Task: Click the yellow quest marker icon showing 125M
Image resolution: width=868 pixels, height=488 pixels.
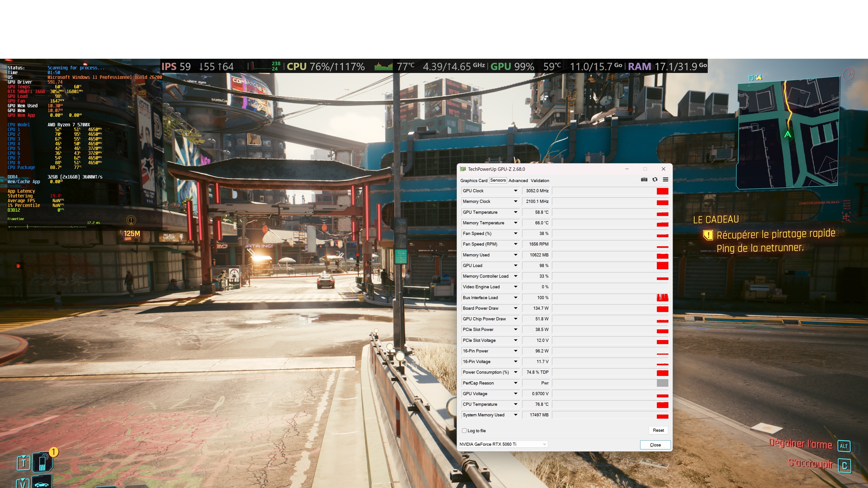Action: tap(131, 221)
